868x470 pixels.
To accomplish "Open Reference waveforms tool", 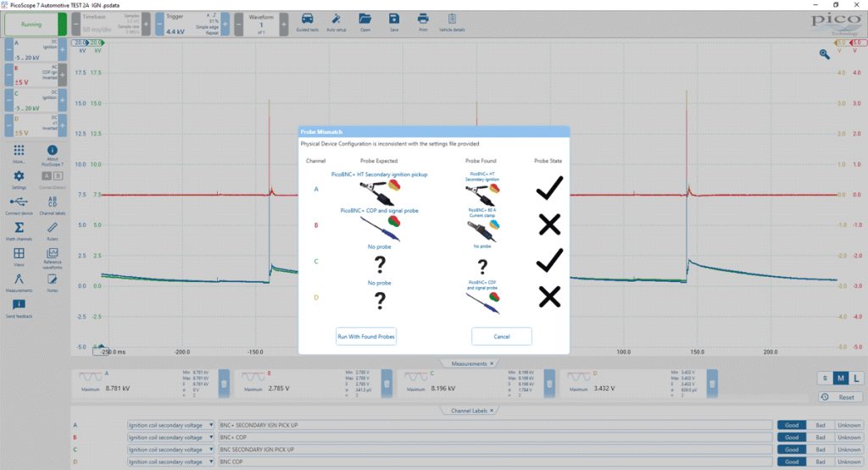I will (52, 257).
